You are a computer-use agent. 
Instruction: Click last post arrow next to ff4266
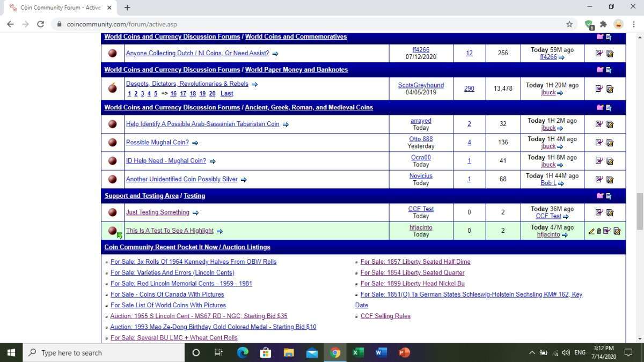click(561, 57)
